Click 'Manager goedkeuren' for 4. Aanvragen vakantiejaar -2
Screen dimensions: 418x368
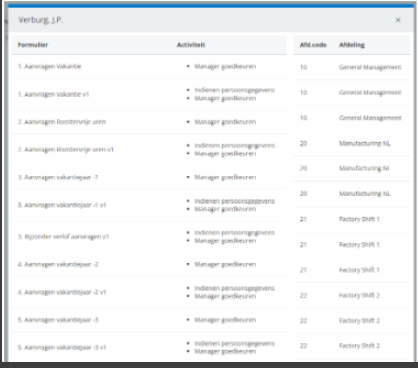tap(225, 264)
